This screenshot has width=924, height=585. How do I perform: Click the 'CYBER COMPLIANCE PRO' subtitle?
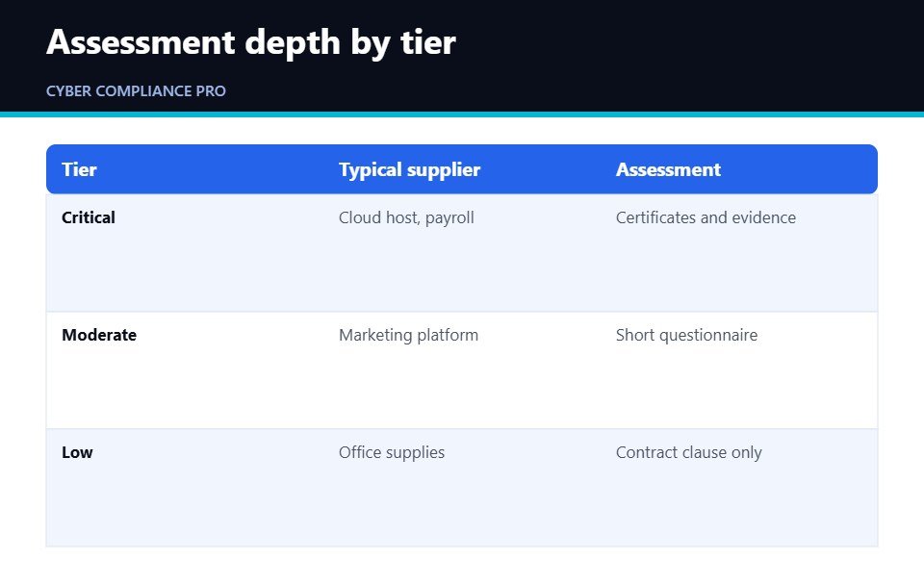pyautogui.click(x=136, y=91)
